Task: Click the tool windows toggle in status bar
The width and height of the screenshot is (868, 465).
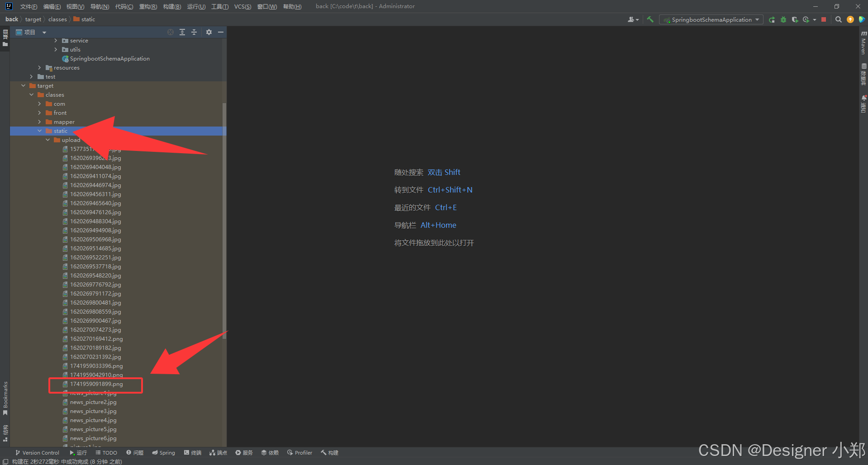Action: click(5, 461)
